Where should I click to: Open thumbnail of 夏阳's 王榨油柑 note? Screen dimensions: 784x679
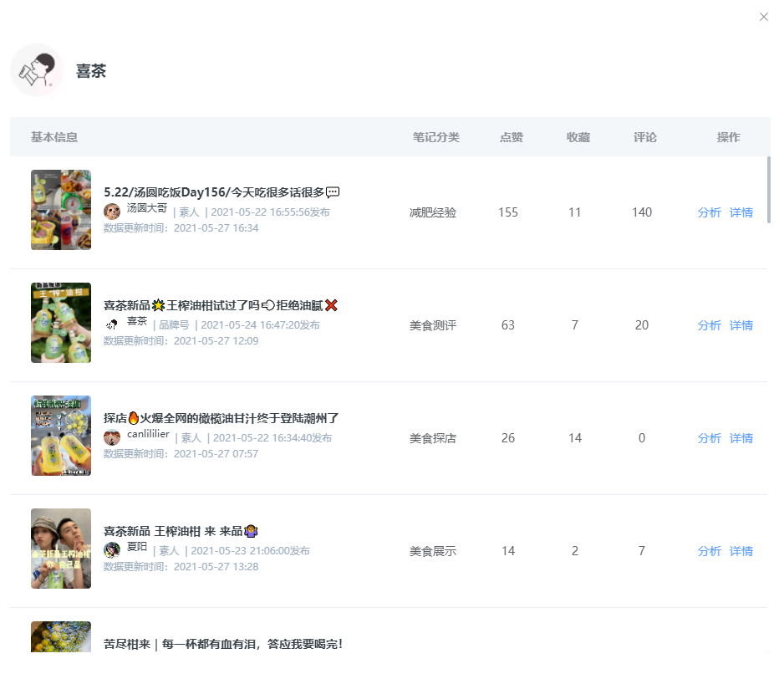[61, 549]
